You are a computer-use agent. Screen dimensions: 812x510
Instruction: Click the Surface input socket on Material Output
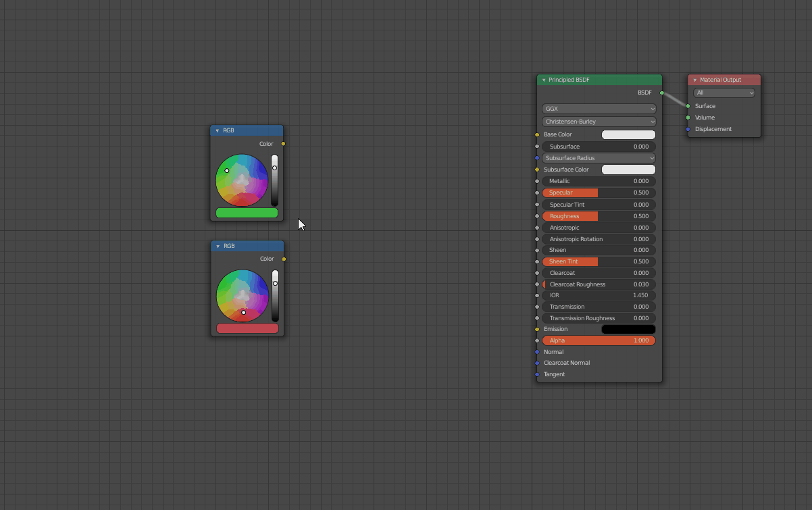click(689, 105)
